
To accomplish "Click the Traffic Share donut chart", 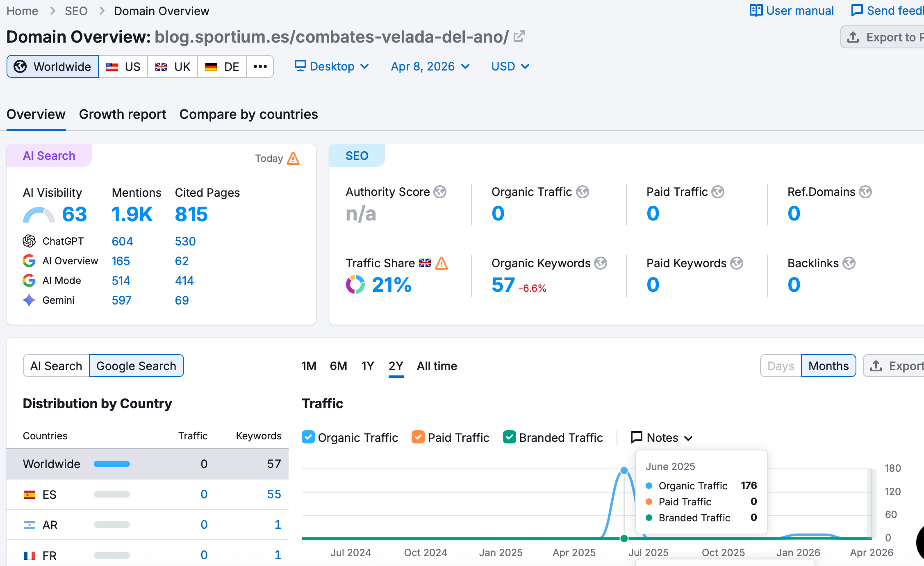I will pos(355,284).
